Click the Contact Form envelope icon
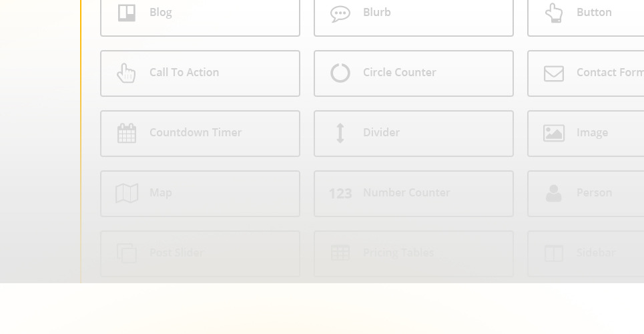This screenshot has height=334, width=644. [x=554, y=73]
